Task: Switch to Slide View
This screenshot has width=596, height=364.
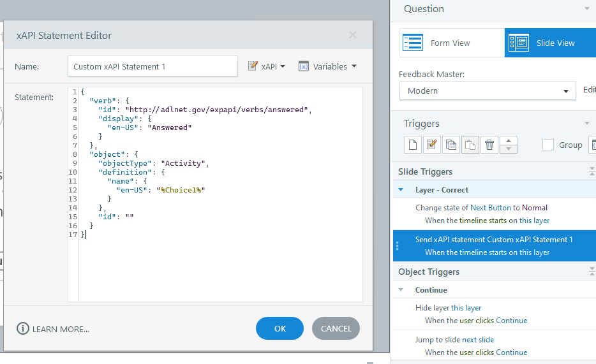Action: pos(551,43)
